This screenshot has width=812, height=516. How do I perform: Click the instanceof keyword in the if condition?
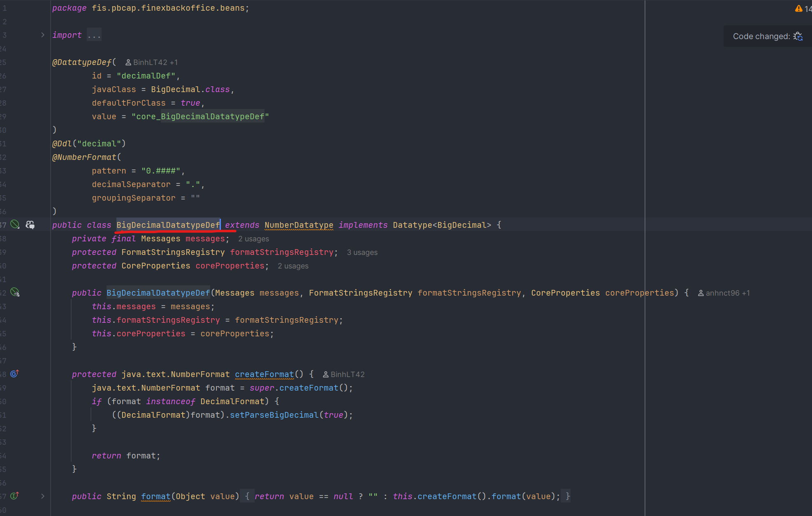pos(171,401)
